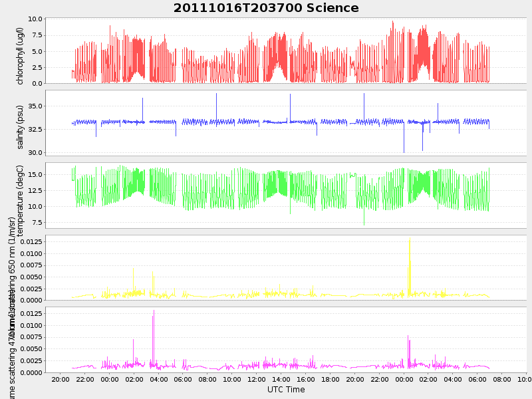Select the "UTC Time" x-axis title
The height and width of the screenshot is (399, 532).
pyautogui.click(x=286, y=390)
